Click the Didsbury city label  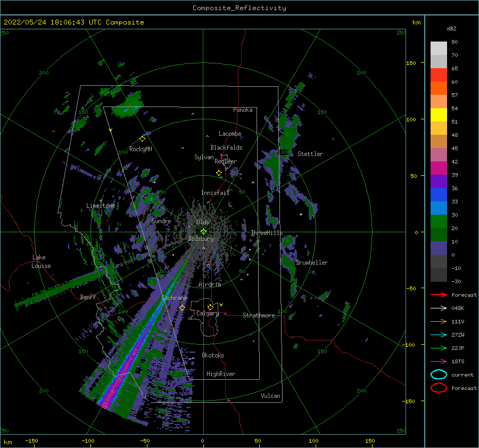(x=201, y=239)
